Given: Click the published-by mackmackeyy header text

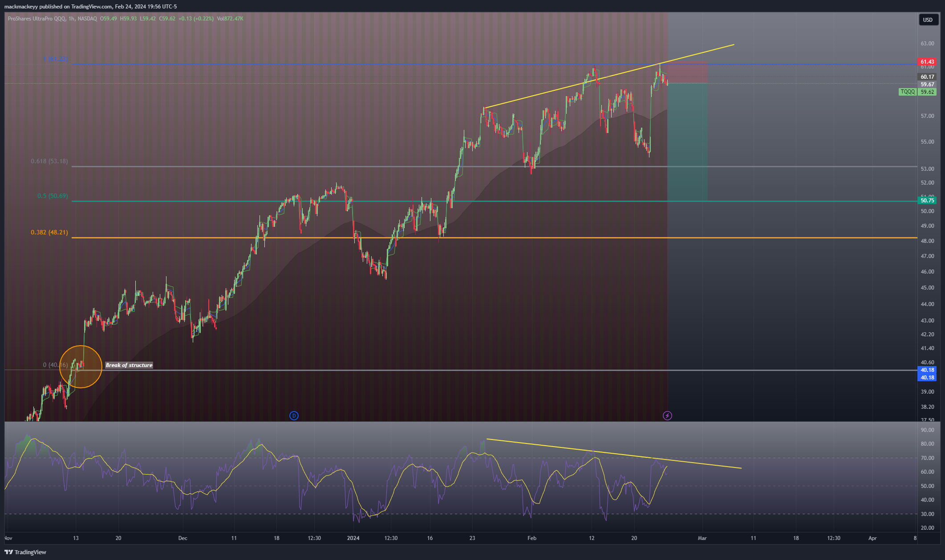Looking at the screenshot, I should [x=90, y=7].
